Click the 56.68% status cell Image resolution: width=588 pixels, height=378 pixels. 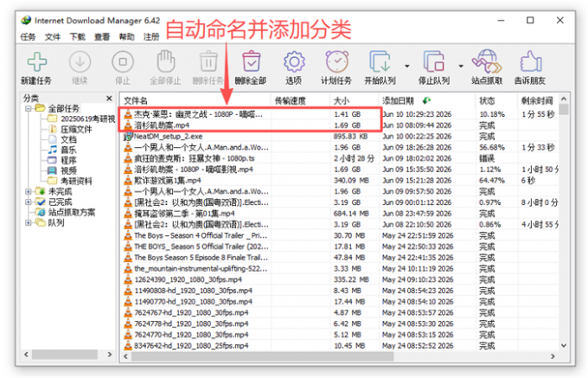point(492,147)
